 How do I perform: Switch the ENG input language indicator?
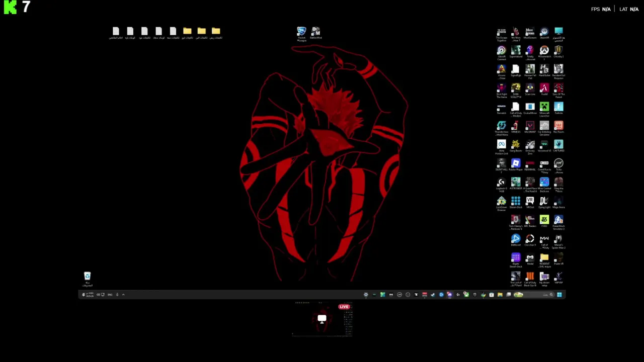click(x=110, y=295)
